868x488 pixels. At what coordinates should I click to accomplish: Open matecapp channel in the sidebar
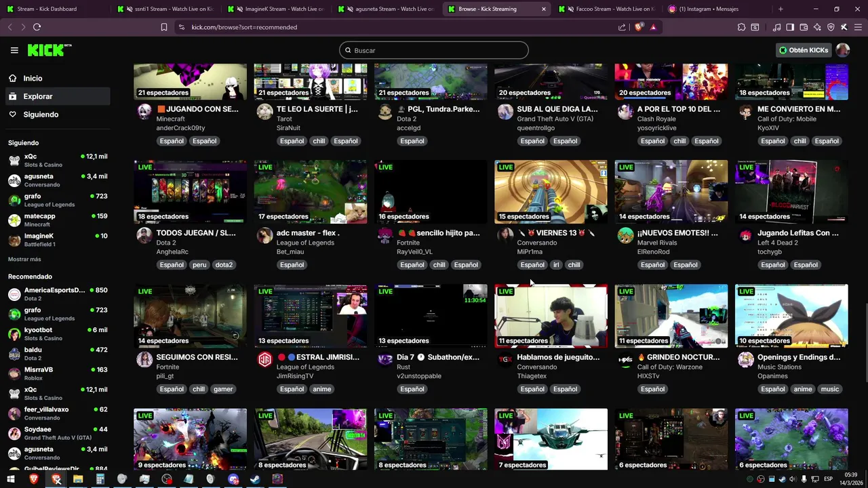(58, 220)
